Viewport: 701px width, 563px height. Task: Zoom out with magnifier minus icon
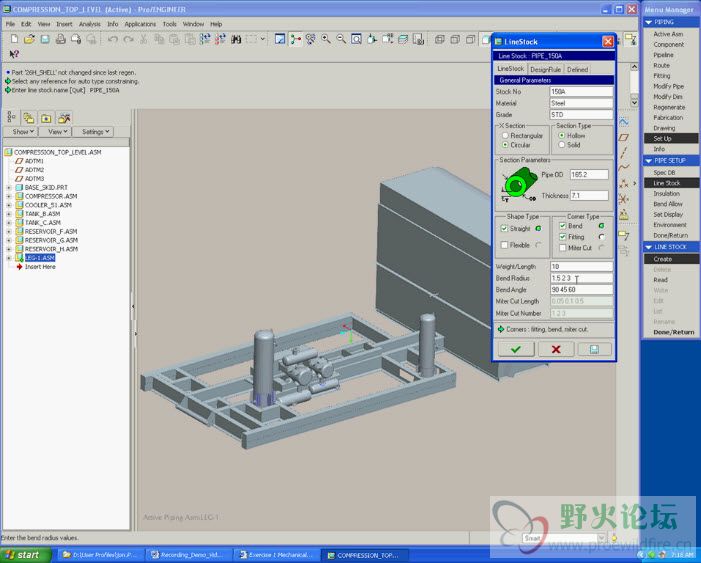pyautogui.click(x=341, y=39)
